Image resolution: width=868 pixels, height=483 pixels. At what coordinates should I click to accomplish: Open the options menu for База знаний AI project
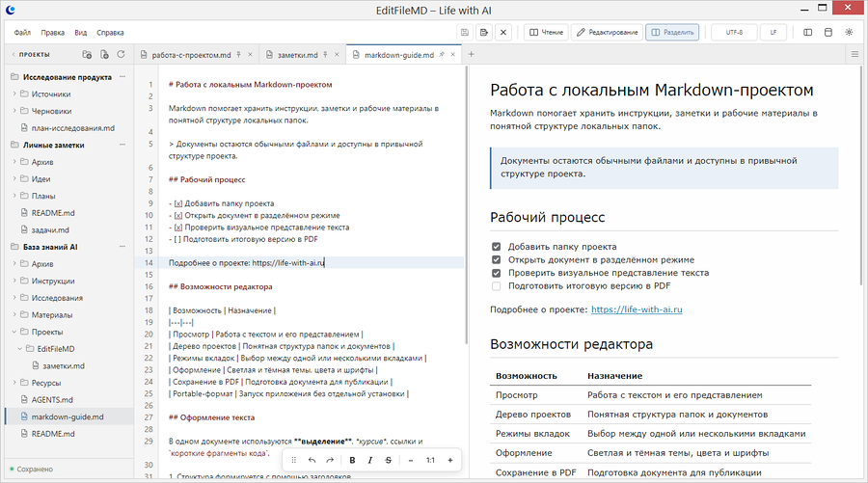tap(122, 247)
